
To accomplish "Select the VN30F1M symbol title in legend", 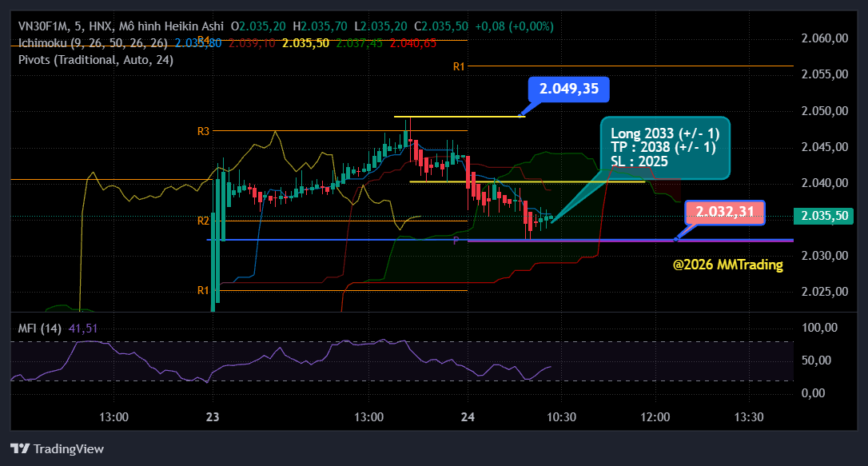I will 43,26.
